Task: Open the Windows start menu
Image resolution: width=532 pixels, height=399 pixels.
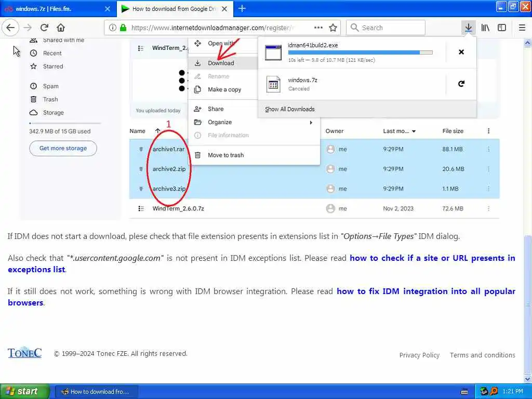Action: [x=24, y=391]
